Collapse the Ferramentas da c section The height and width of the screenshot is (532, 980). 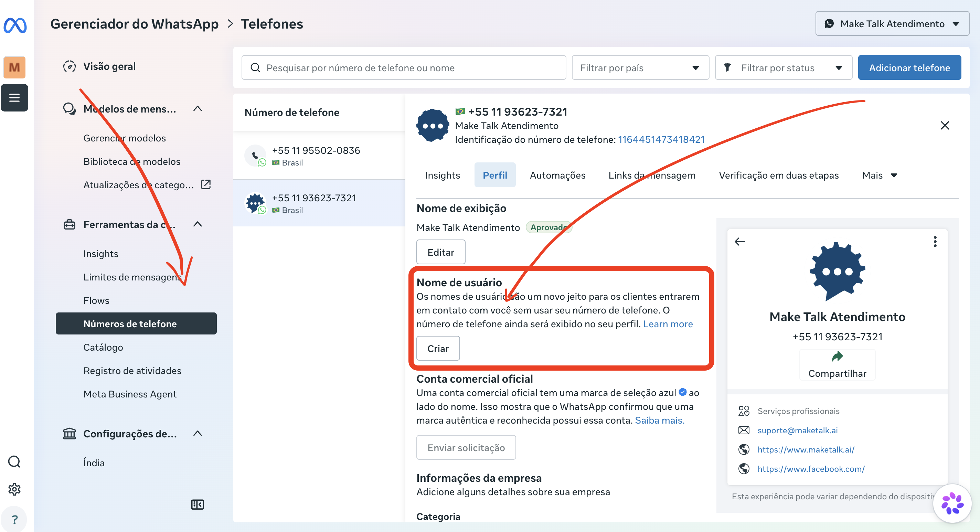pyautogui.click(x=198, y=224)
